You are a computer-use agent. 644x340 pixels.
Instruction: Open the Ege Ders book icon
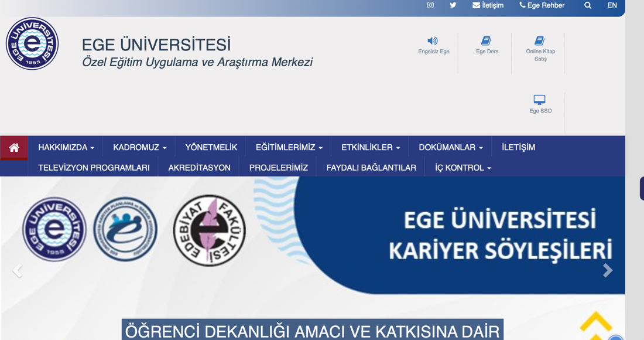pos(487,41)
